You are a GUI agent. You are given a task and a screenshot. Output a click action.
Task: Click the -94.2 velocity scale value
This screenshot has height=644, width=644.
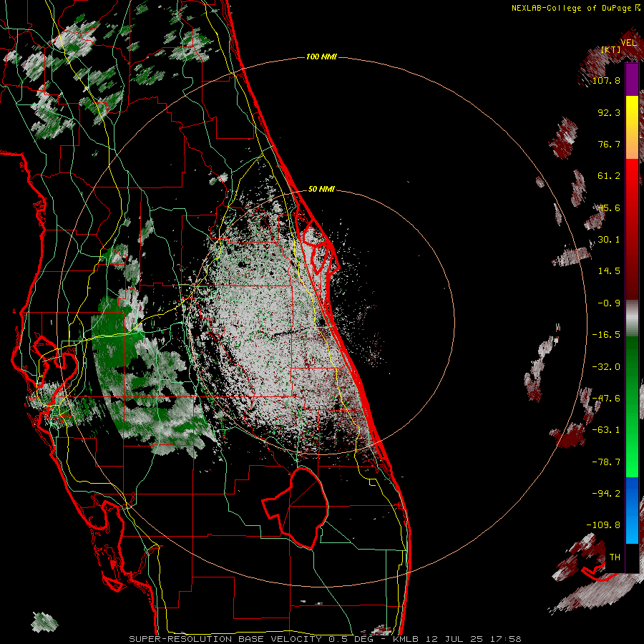(x=606, y=493)
